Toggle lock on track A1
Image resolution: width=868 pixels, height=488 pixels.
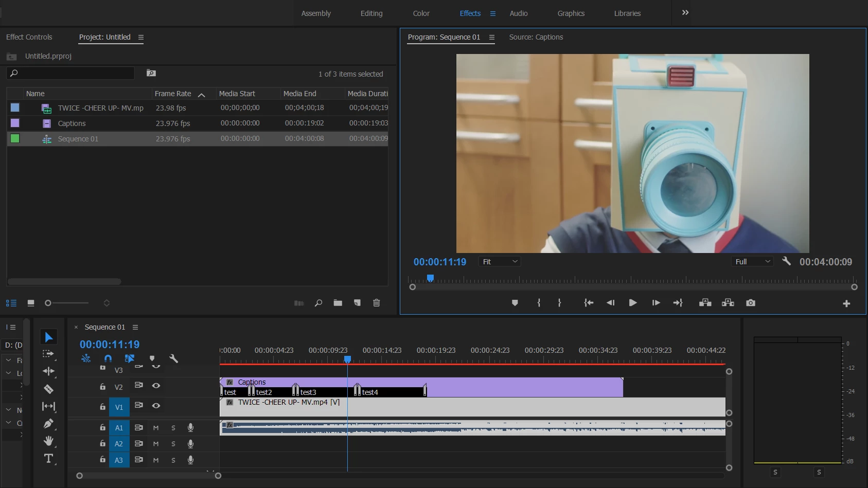point(102,427)
